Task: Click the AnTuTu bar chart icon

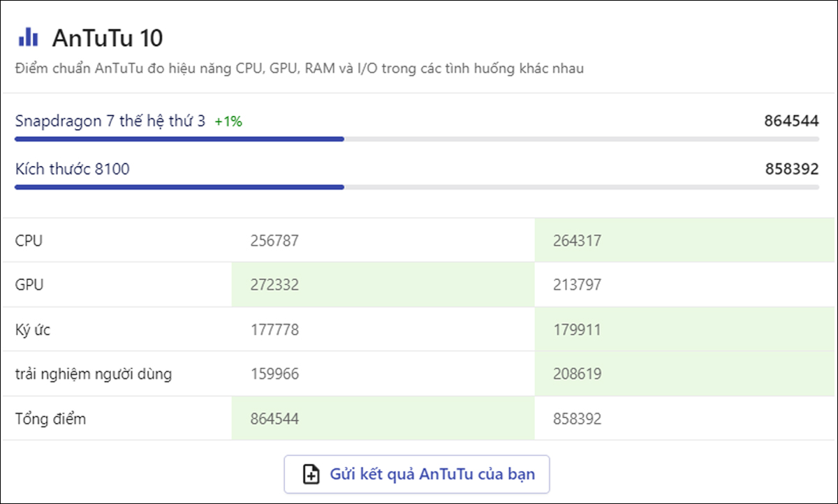Action: 28,36
